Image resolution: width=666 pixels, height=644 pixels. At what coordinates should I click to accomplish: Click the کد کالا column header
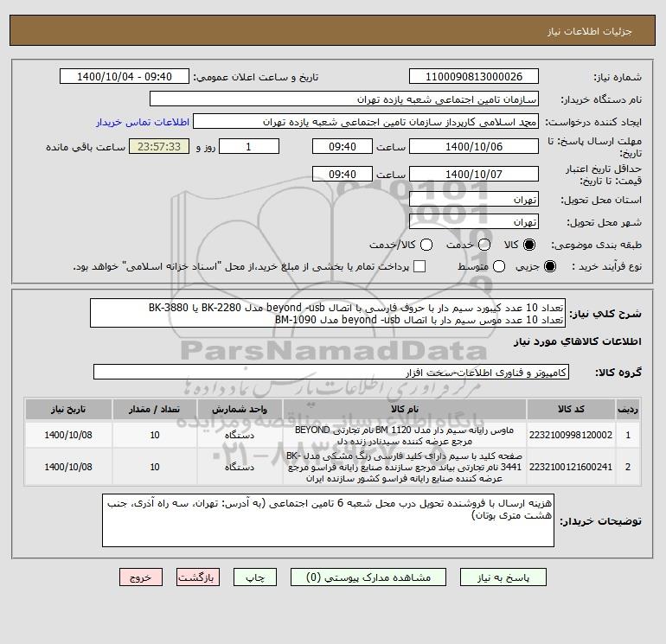coord(571,409)
